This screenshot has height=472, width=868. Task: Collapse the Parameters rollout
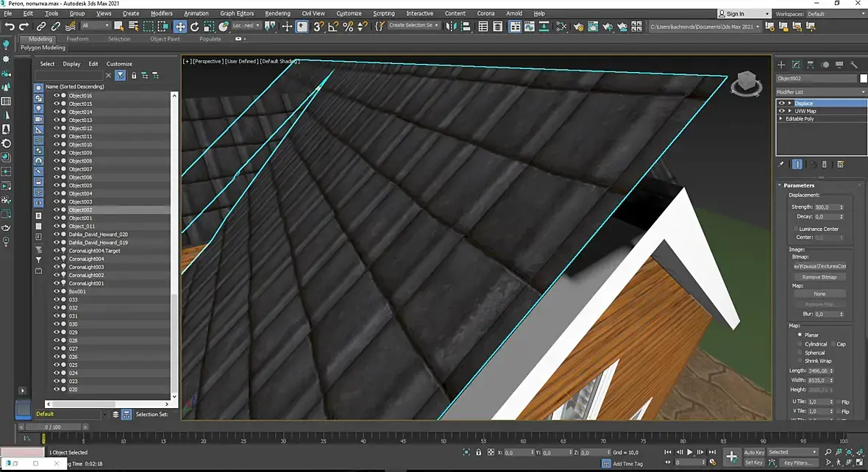click(799, 185)
